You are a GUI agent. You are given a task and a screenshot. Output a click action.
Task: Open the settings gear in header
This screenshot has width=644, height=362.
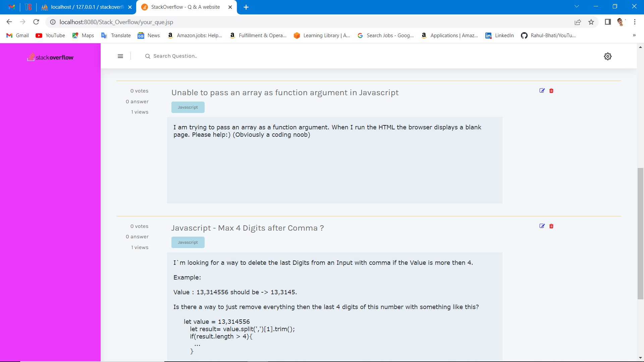click(607, 56)
